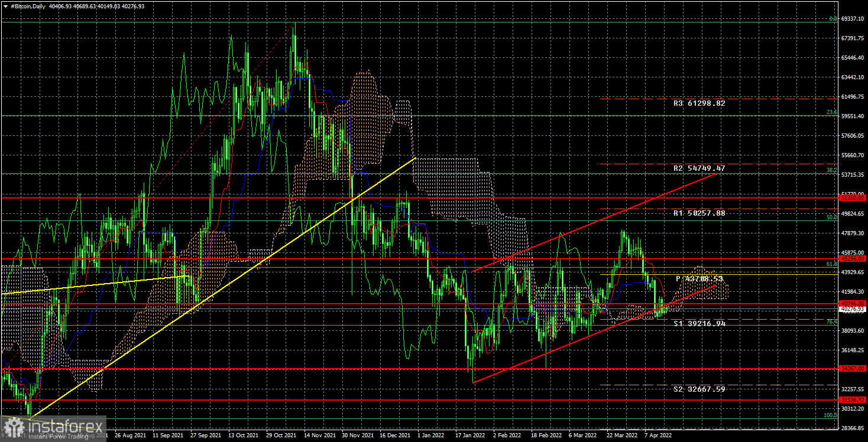Click the 41984.30 price axis value

point(853,291)
